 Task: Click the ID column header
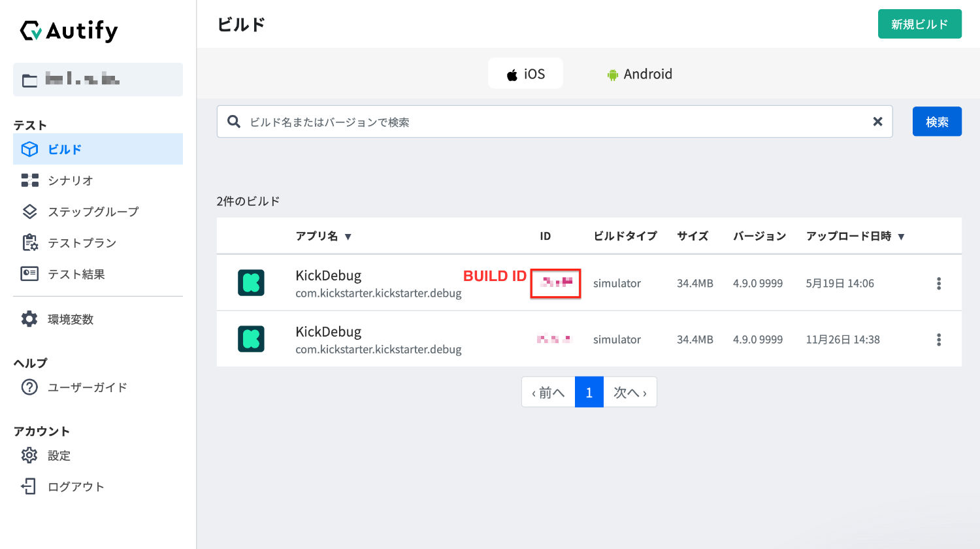coord(546,236)
